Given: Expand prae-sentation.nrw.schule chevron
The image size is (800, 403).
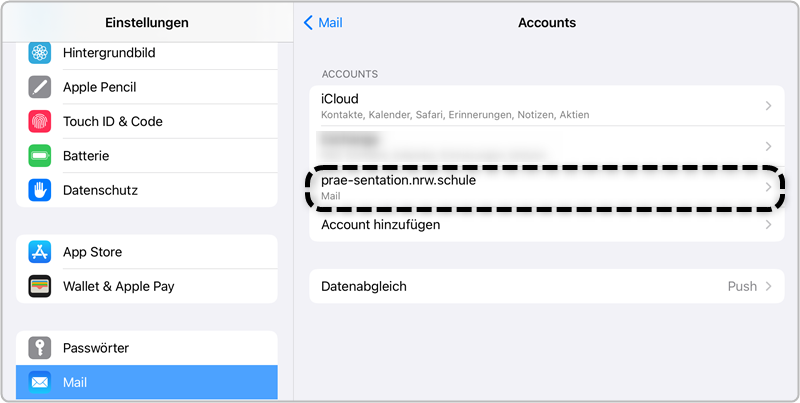Looking at the screenshot, I should (768, 187).
